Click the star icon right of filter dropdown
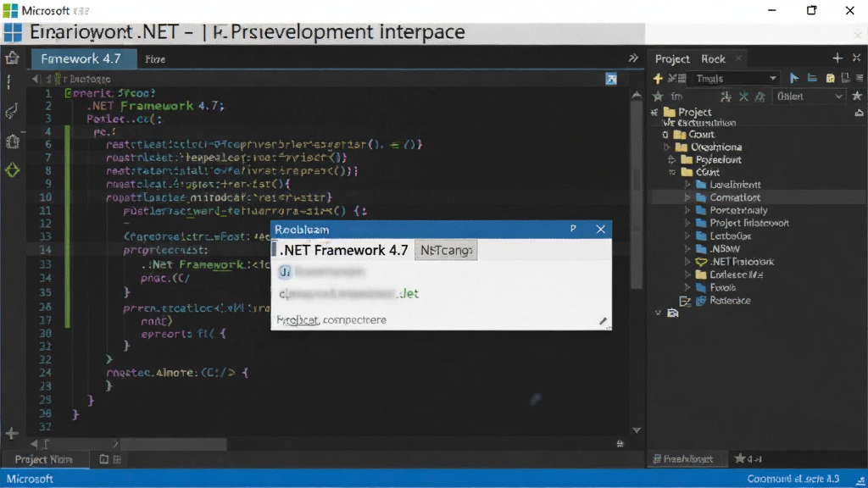This screenshot has height=488, width=868. pyautogui.click(x=857, y=97)
